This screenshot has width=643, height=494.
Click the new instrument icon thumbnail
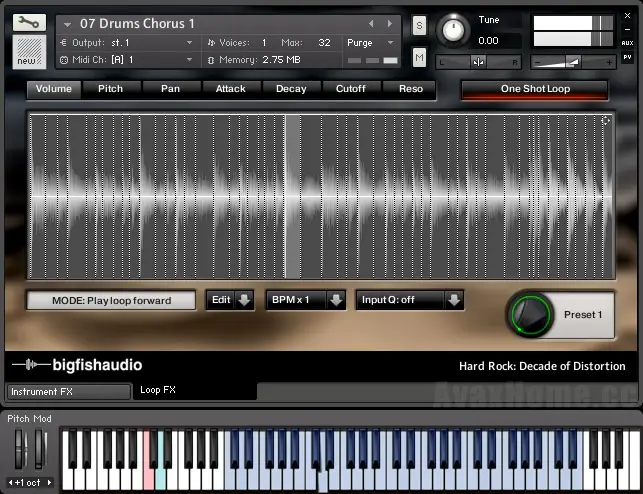click(29, 52)
